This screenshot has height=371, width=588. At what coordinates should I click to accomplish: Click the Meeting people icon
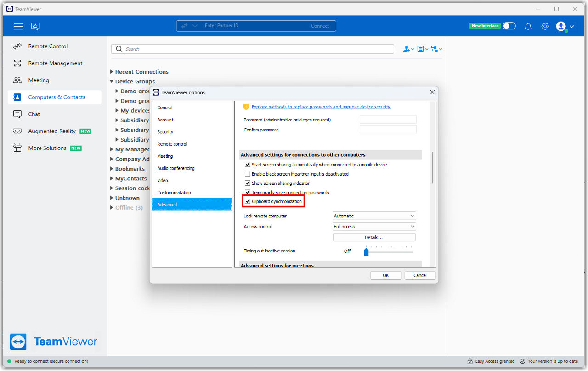click(x=17, y=80)
